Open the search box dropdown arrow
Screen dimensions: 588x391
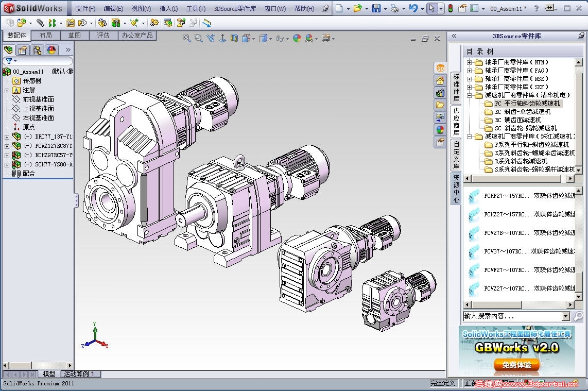point(566,316)
